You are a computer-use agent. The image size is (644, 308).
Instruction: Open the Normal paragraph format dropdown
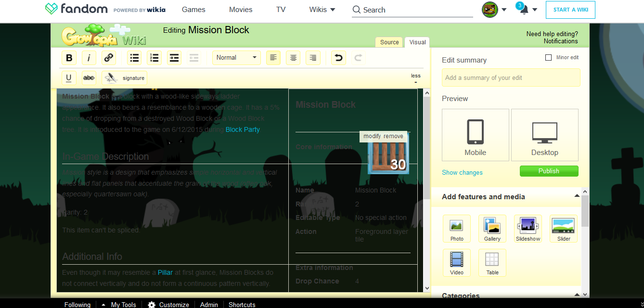click(236, 58)
